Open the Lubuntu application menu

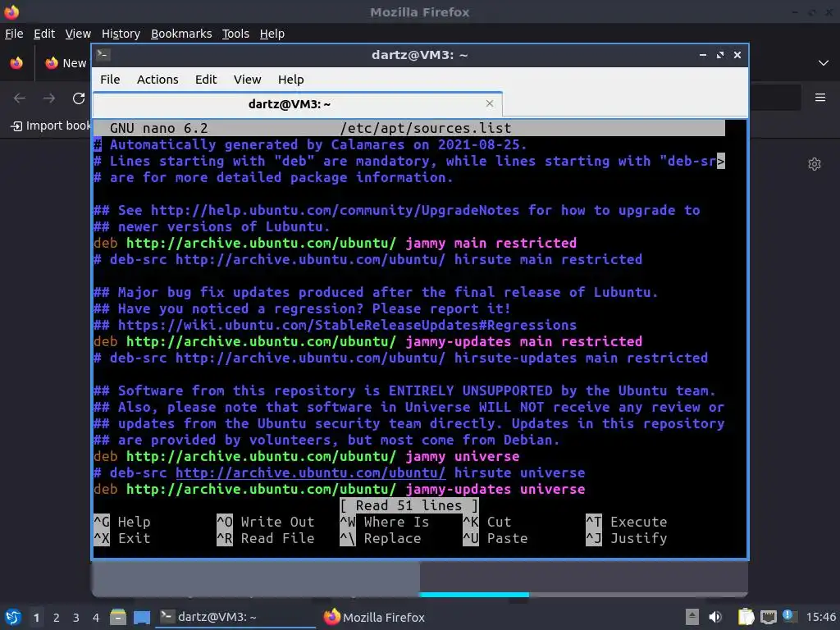(13, 617)
